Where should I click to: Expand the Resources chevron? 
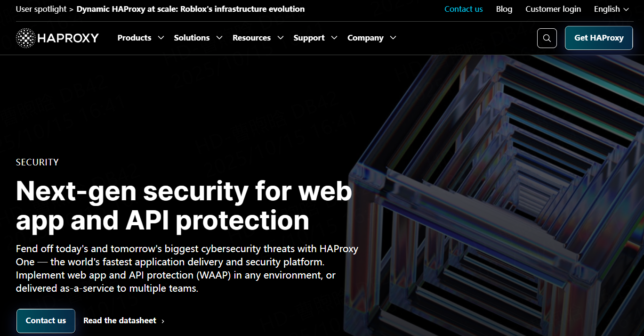tap(281, 38)
